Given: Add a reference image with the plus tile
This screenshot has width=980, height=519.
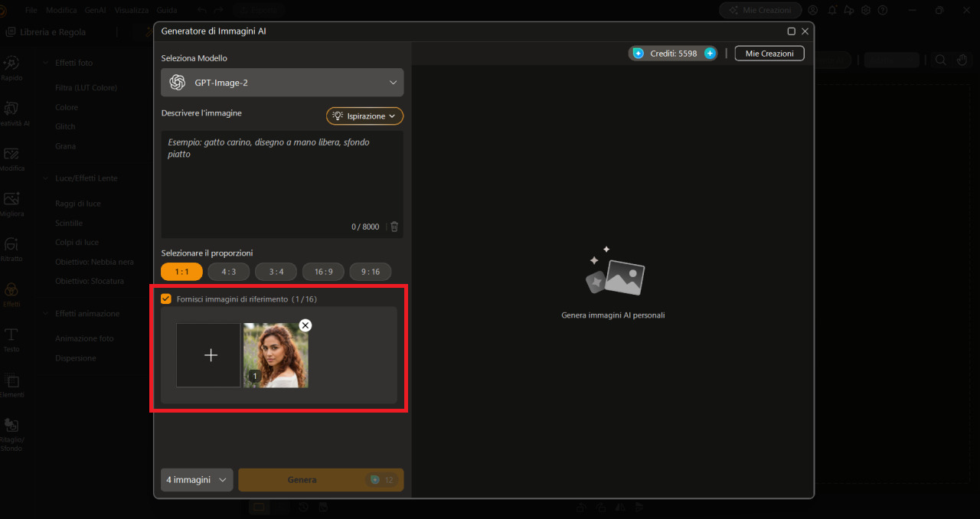Looking at the screenshot, I should (208, 355).
